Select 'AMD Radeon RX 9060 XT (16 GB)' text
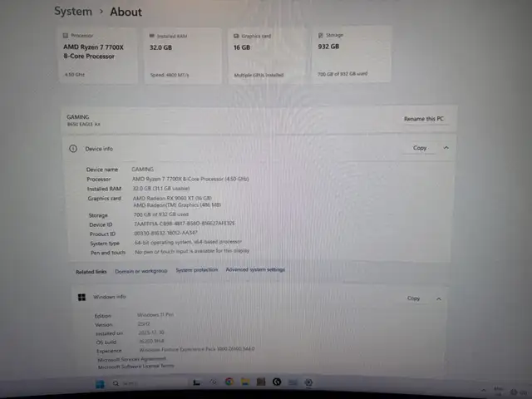The width and height of the screenshot is (532, 399). pyautogui.click(x=172, y=198)
